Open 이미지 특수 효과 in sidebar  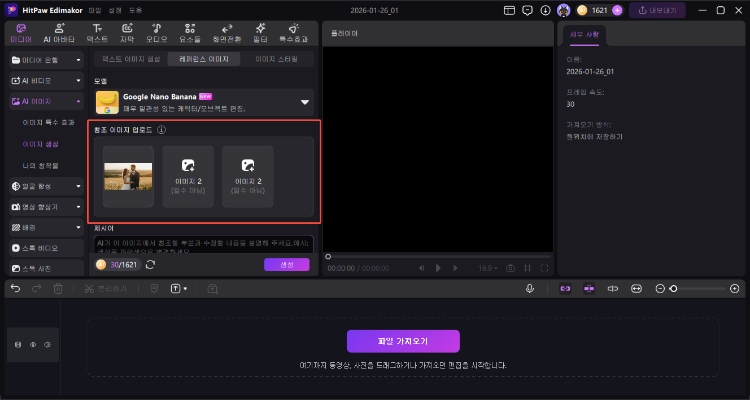coord(48,122)
